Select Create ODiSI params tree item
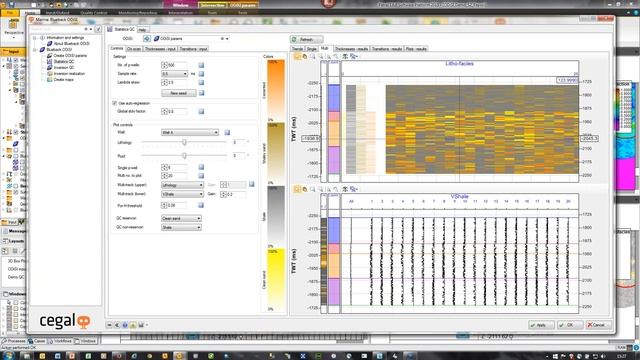 [x=70, y=56]
